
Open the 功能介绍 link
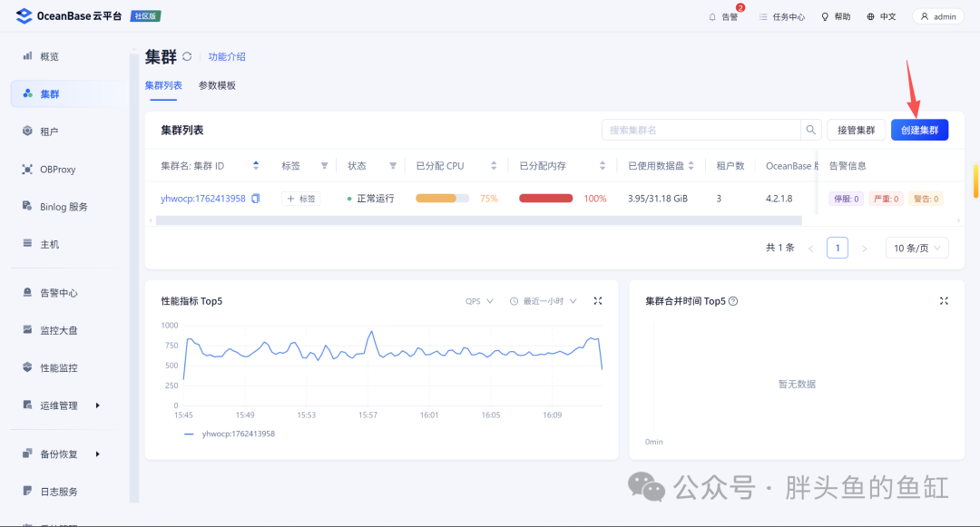(x=227, y=57)
